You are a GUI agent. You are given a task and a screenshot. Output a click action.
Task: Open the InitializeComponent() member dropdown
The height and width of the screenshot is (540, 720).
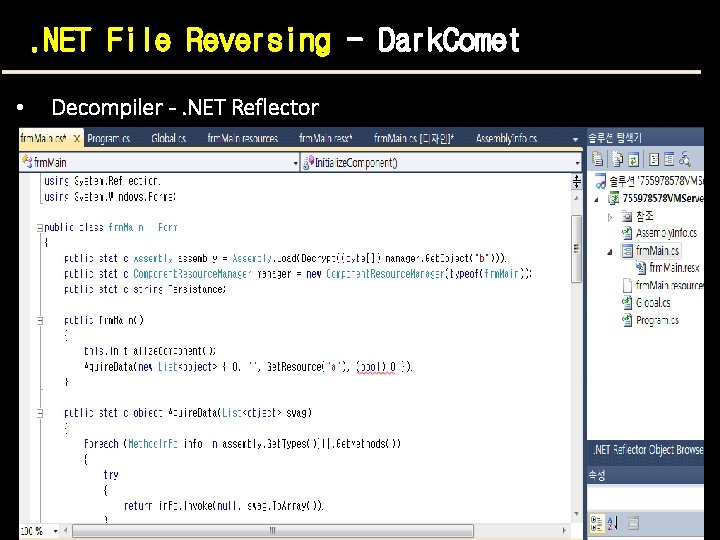pos(577,163)
